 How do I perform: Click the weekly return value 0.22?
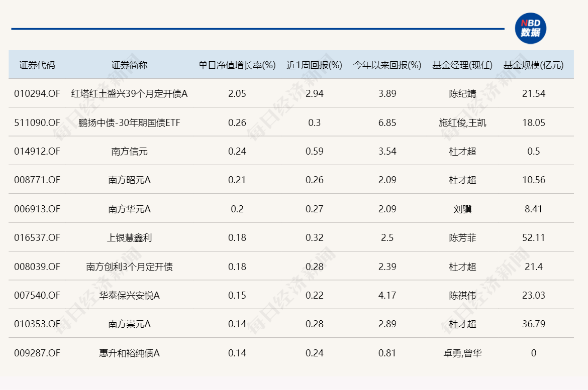(314, 295)
